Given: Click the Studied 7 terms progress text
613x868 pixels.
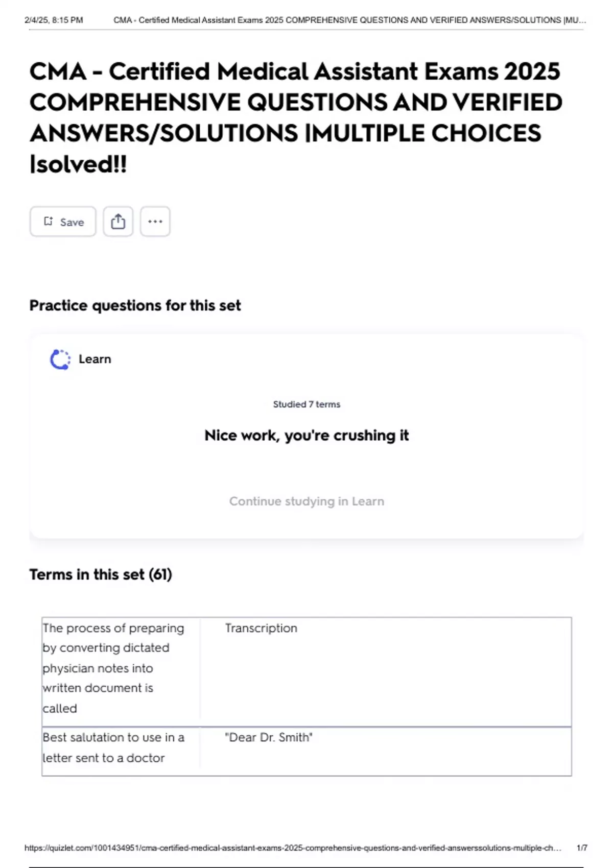Looking at the screenshot, I should coord(306,404).
